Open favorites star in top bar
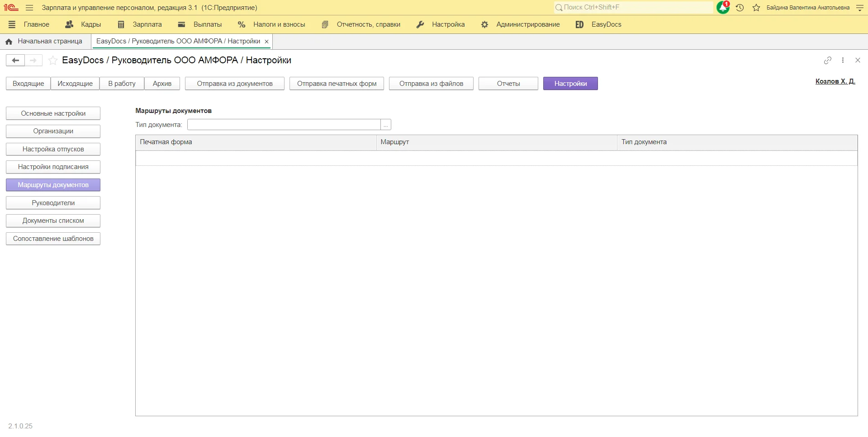The width and height of the screenshot is (868, 437). (x=756, y=8)
